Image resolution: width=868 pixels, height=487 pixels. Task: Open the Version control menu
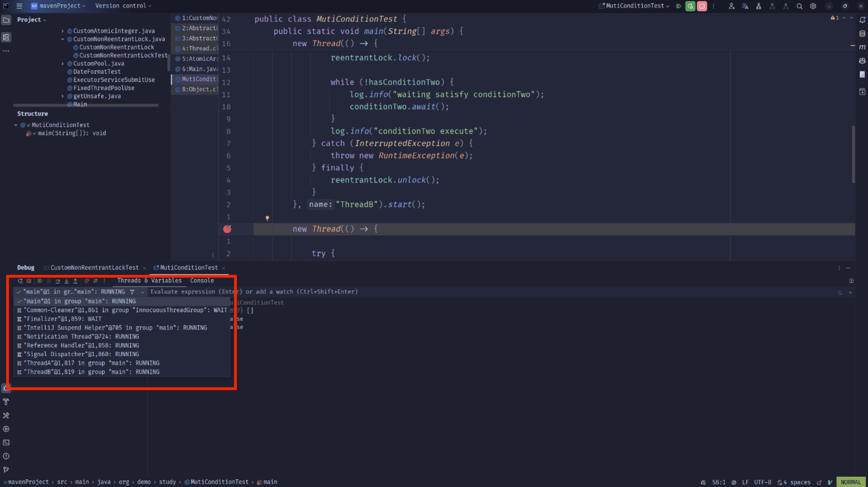[x=123, y=6]
